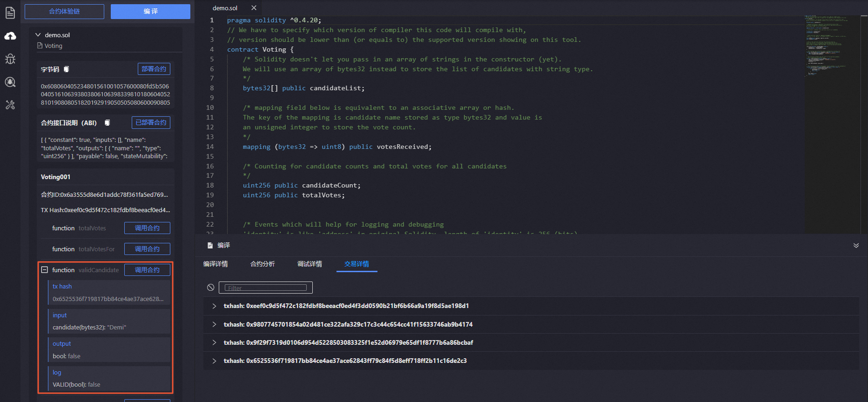Viewport: 868px width, 402px height.
Task: Switch to the 调试详情 tab
Action: pyautogui.click(x=310, y=264)
